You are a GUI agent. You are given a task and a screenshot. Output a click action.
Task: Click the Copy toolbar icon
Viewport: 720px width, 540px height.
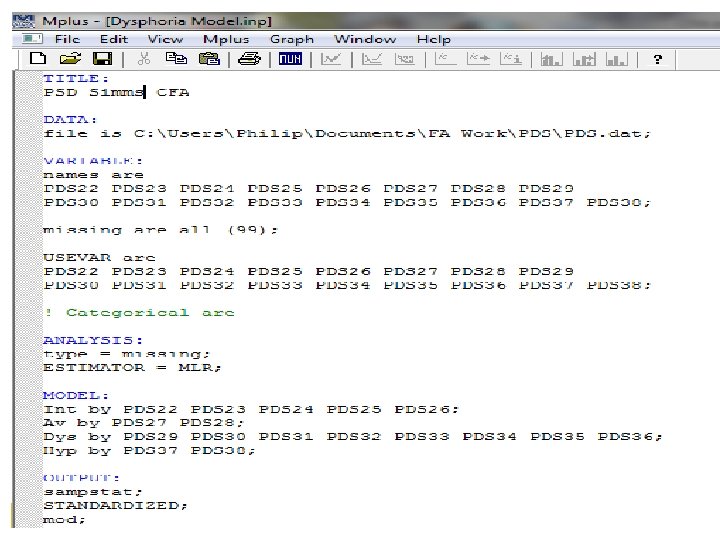click(x=176, y=58)
